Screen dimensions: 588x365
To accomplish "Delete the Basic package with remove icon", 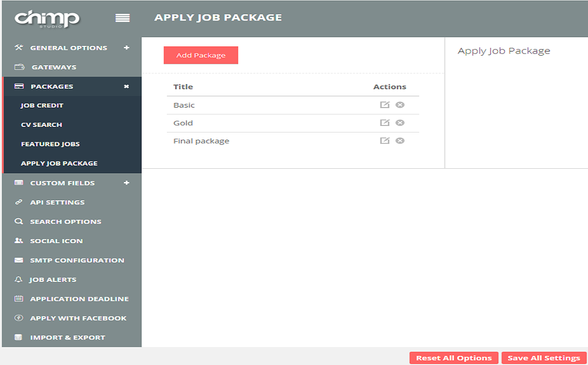I will [400, 105].
